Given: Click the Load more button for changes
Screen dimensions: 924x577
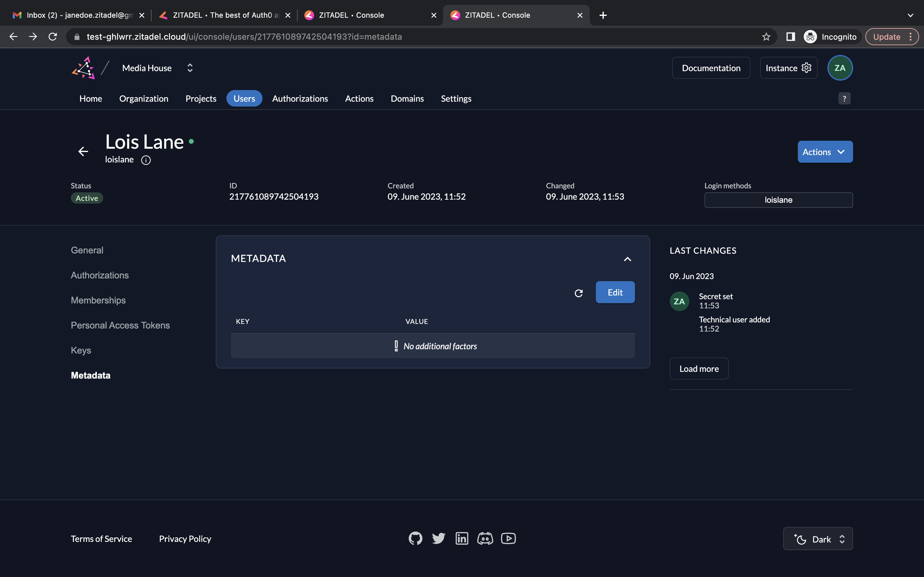Looking at the screenshot, I should [x=698, y=368].
